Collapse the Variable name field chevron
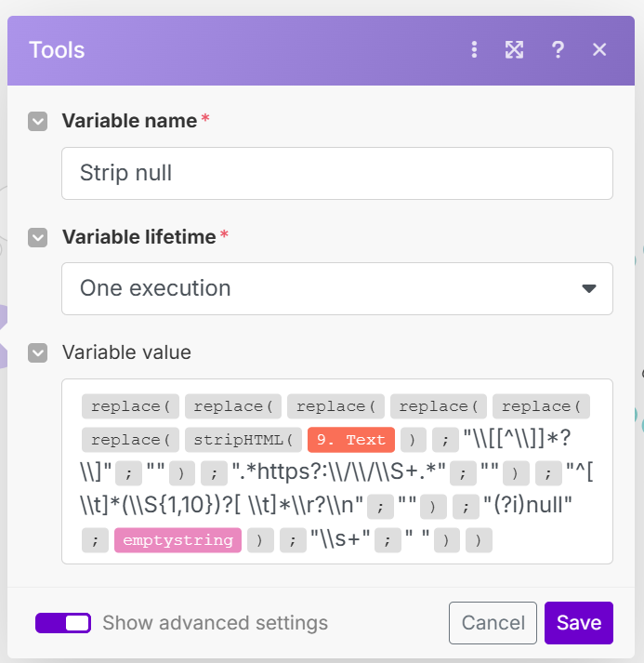This screenshot has height=663, width=644. point(37,121)
